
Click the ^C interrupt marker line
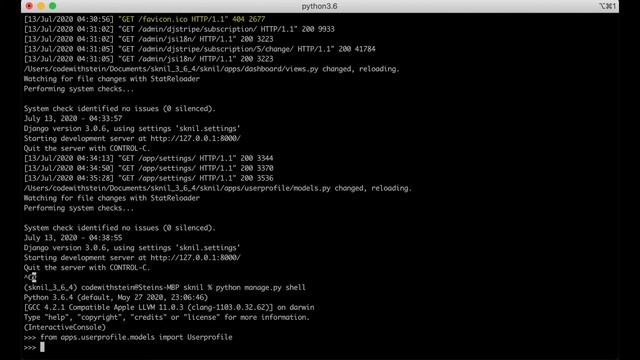coord(30,278)
